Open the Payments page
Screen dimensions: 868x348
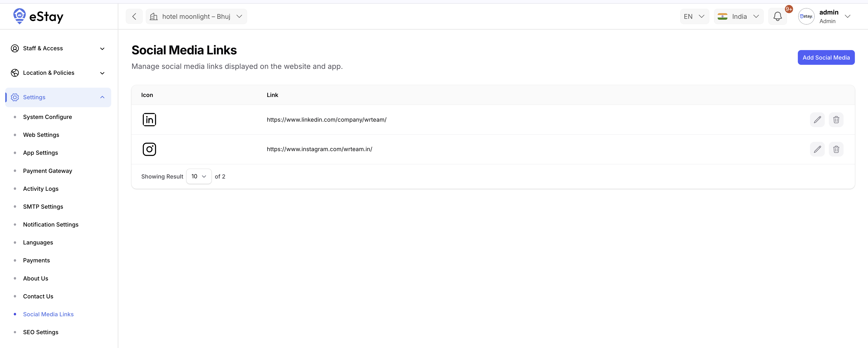36,260
